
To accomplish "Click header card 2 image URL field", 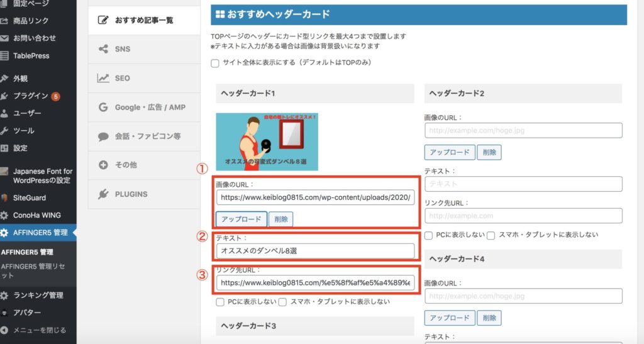I will [x=524, y=131].
